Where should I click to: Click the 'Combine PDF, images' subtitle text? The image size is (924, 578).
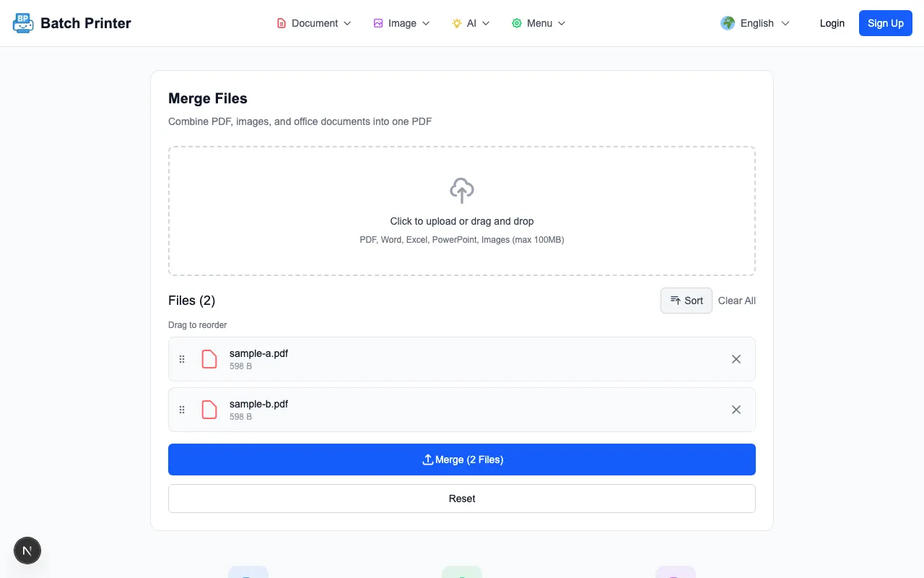300,121
